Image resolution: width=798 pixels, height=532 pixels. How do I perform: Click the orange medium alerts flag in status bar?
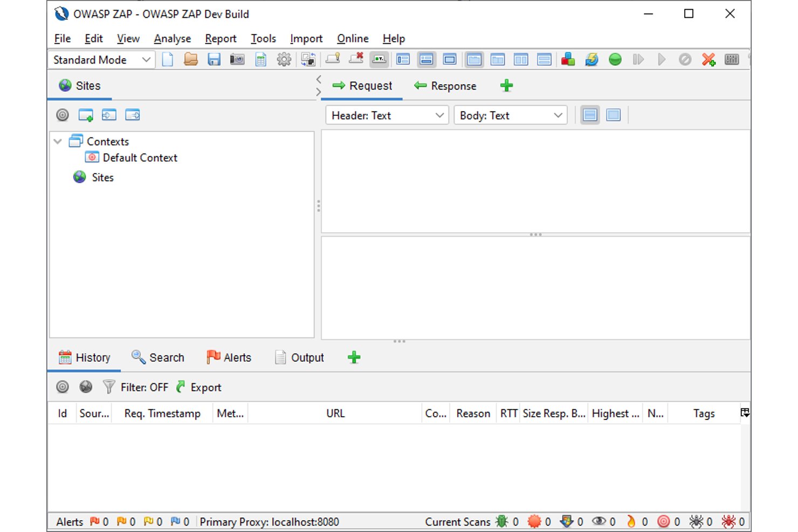pos(122,521)
